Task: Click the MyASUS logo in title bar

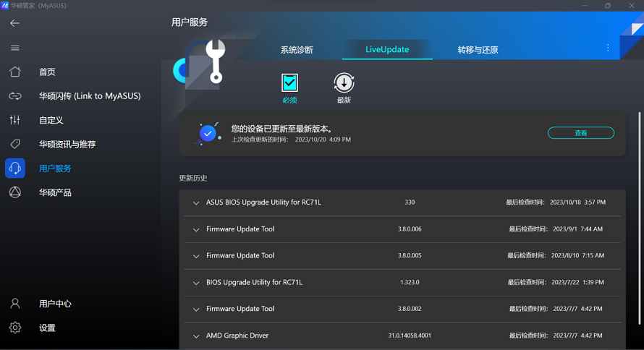Action: pos(4,5)
